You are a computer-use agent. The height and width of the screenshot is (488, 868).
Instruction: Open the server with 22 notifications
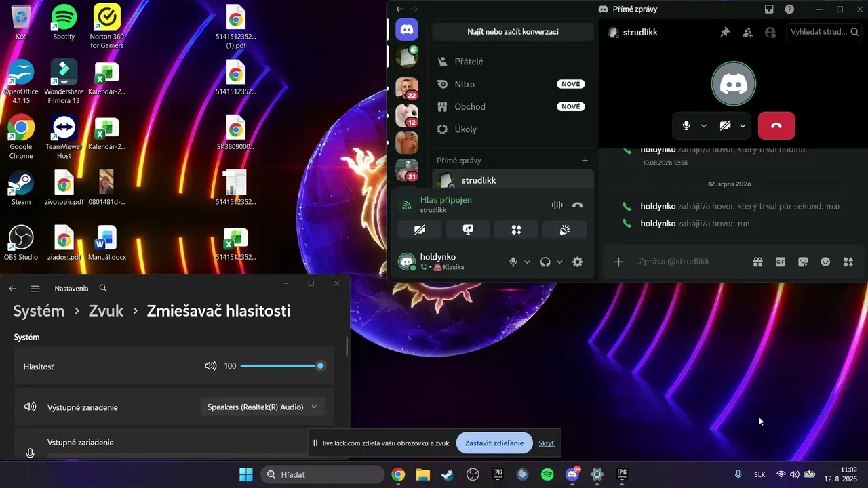click(407, 88)
